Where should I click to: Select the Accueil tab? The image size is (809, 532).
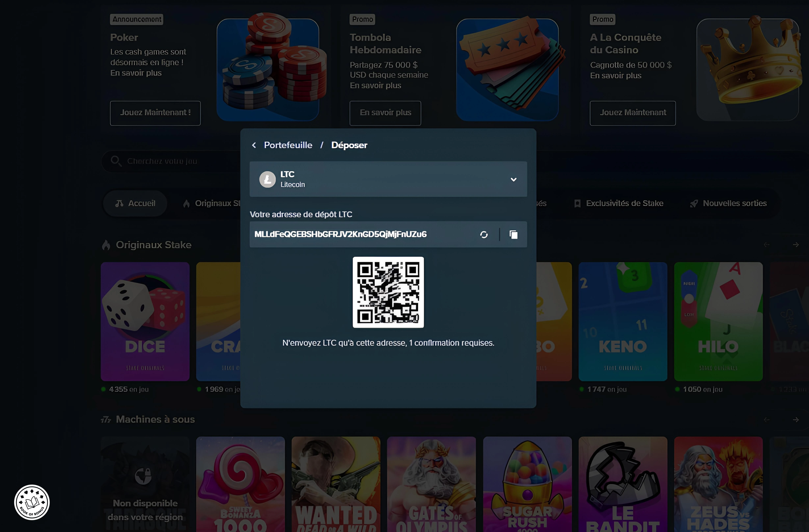pos(135,203)
